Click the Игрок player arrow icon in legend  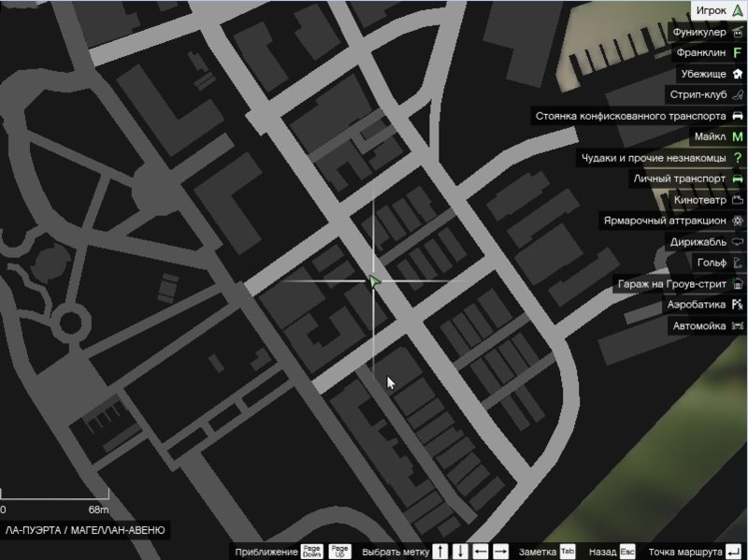point(738,10)
